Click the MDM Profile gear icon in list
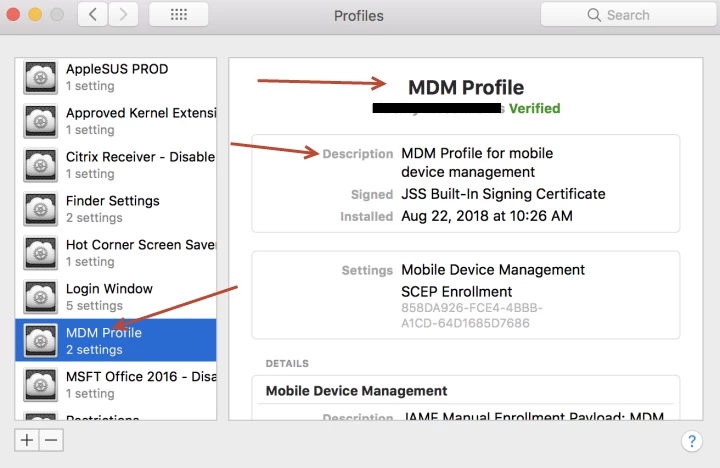720x468 pixels. pos(40,341)
